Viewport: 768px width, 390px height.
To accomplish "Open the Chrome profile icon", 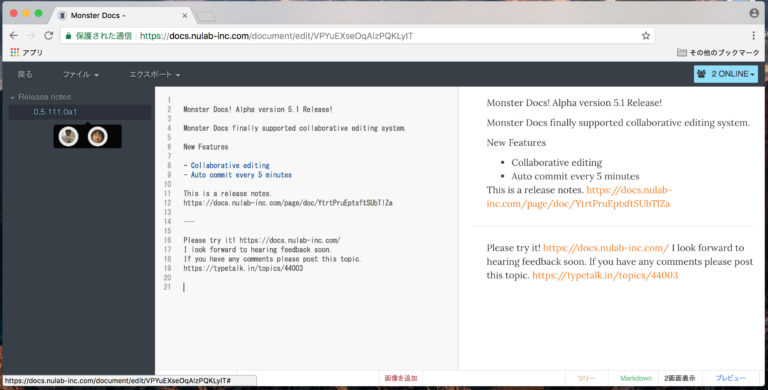I will [x=754, y=13].
